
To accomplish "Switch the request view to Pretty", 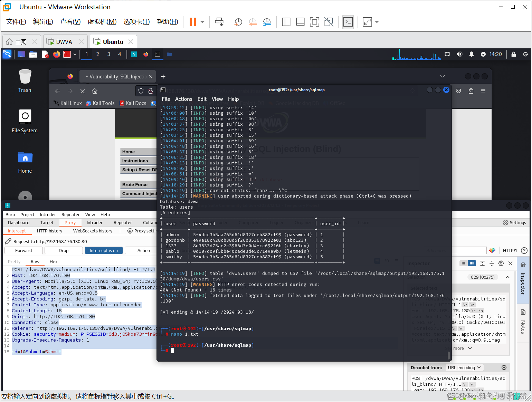I will [x=14, y=262].
